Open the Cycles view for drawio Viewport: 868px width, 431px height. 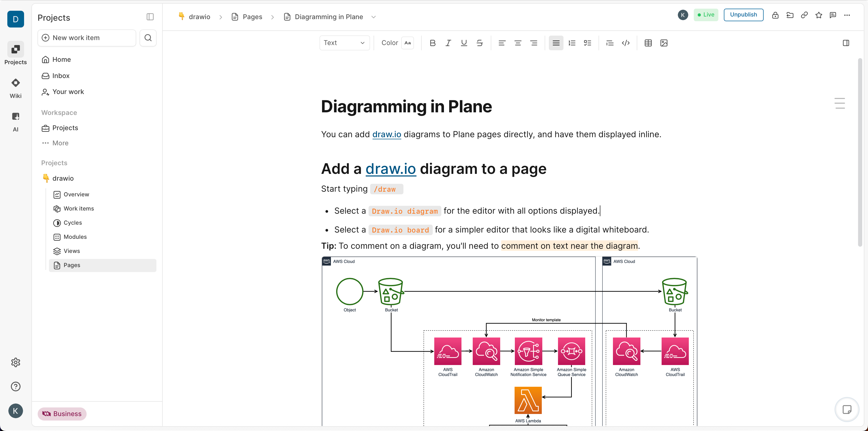pyautogui.click(x=72, y=223)
